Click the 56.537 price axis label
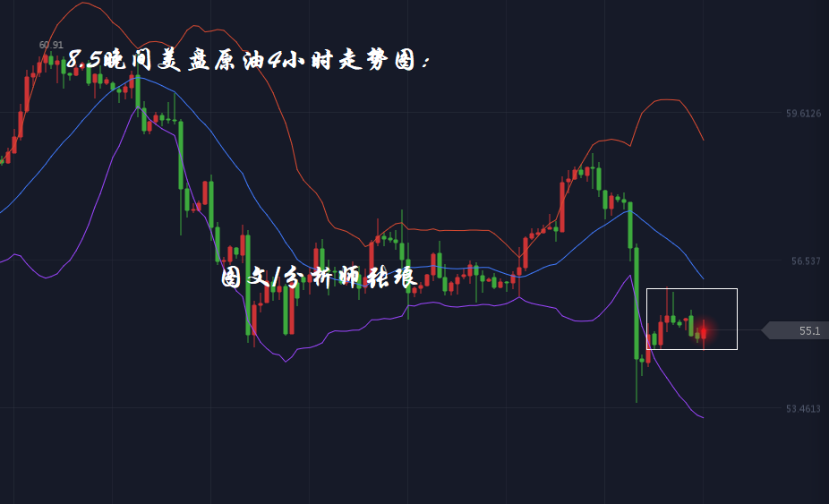Image resolution: width=829 pixels, height=504 pixels. (x=806, y=261)
